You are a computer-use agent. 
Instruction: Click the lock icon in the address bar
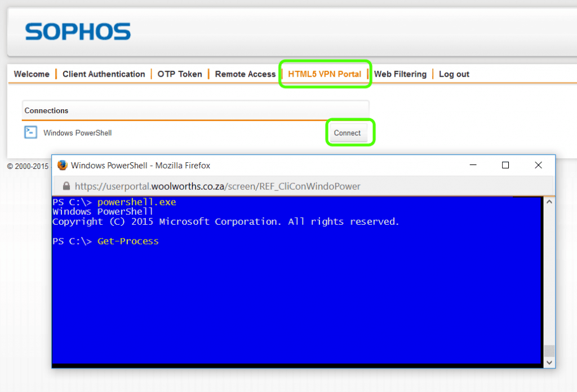tap(66, 186)
